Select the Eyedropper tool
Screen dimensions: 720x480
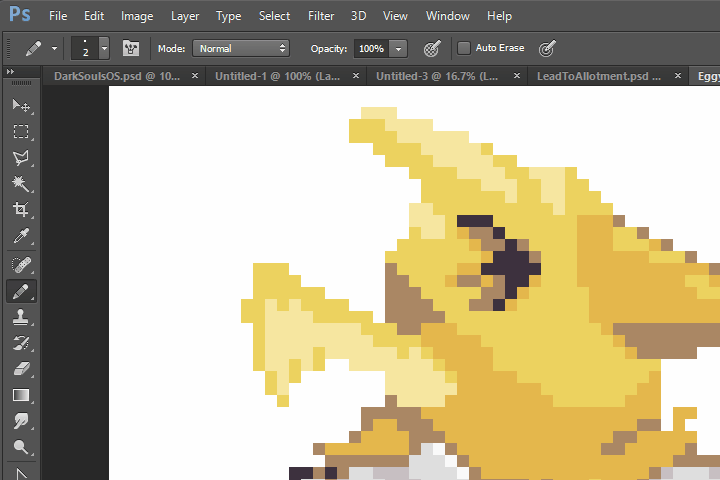[x=21, y=236]
